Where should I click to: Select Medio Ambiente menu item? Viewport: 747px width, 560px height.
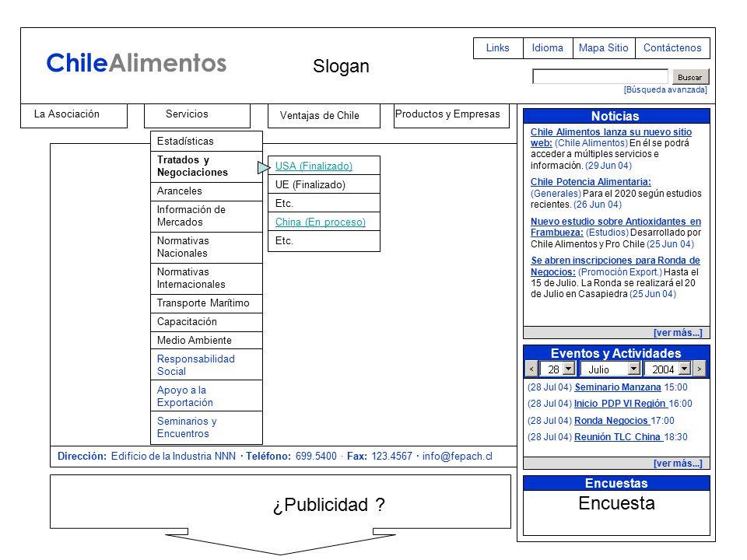(x=206, y=341)
